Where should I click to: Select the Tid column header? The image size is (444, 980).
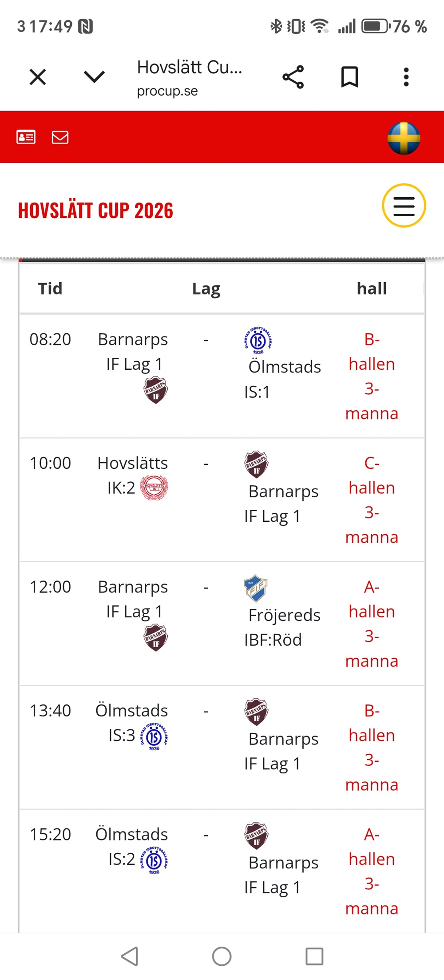50,288
